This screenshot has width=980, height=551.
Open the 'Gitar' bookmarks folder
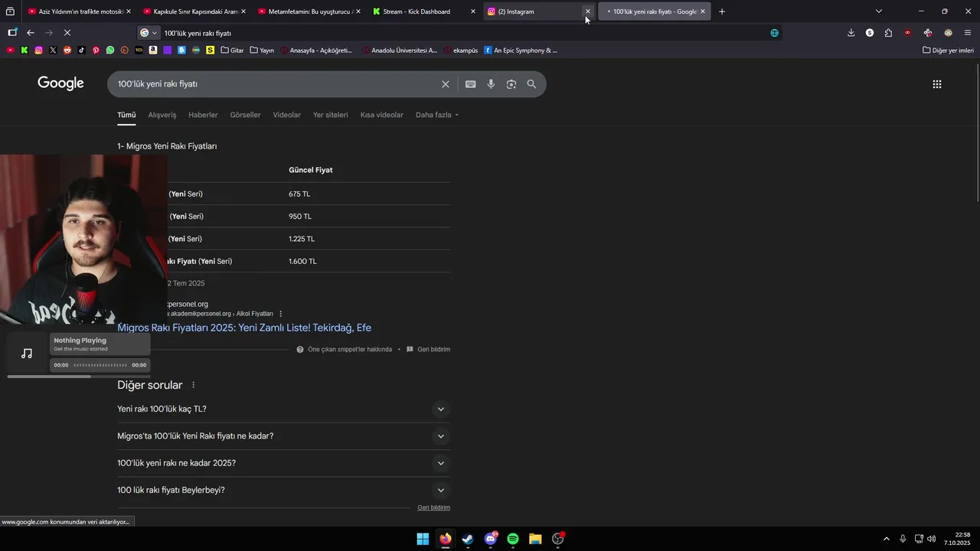pyautogui.click(x=232, y=51)
